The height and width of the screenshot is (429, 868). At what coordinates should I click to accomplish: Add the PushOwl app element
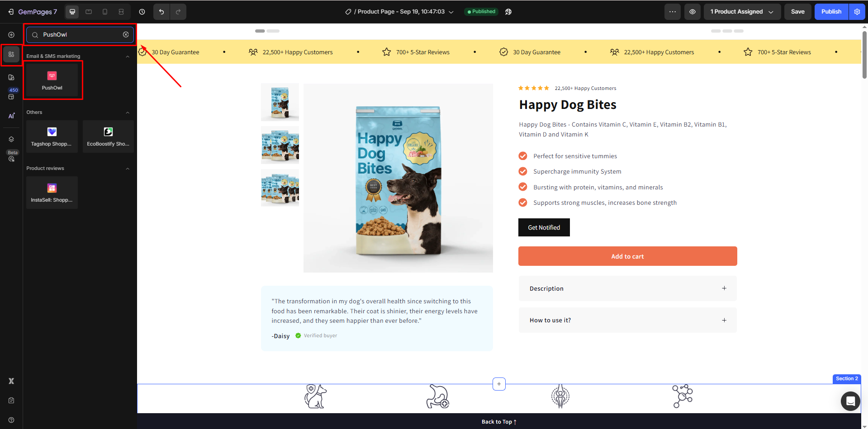pyautogui.click(x=52, y=80)
